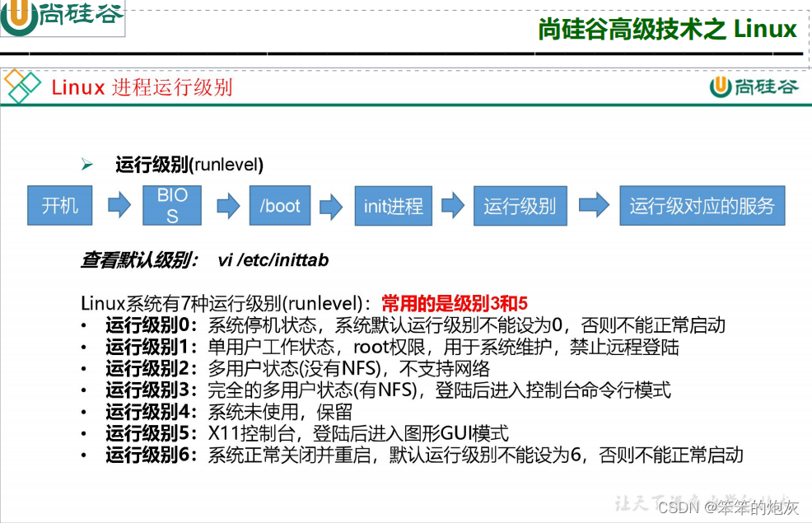Select the 运行级对应的服务 flow box
Image resolution: width=812 pixels, height=523 pixels.
702,206
